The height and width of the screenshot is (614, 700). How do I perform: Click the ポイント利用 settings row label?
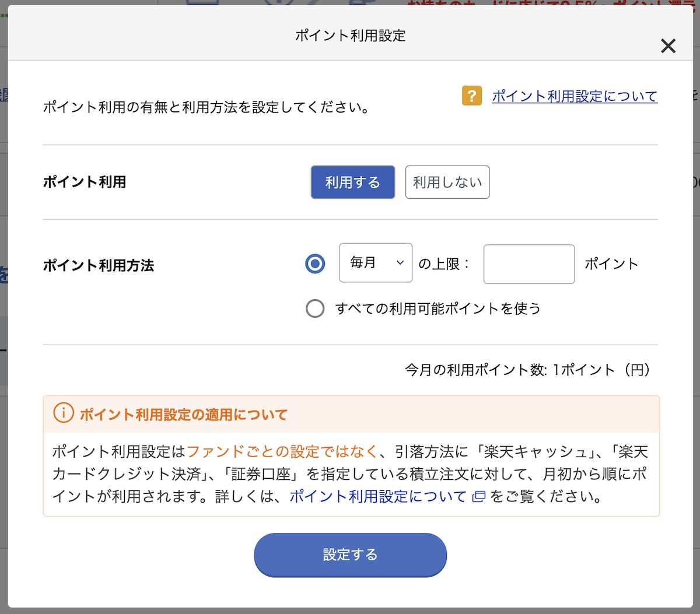(85, 182)
